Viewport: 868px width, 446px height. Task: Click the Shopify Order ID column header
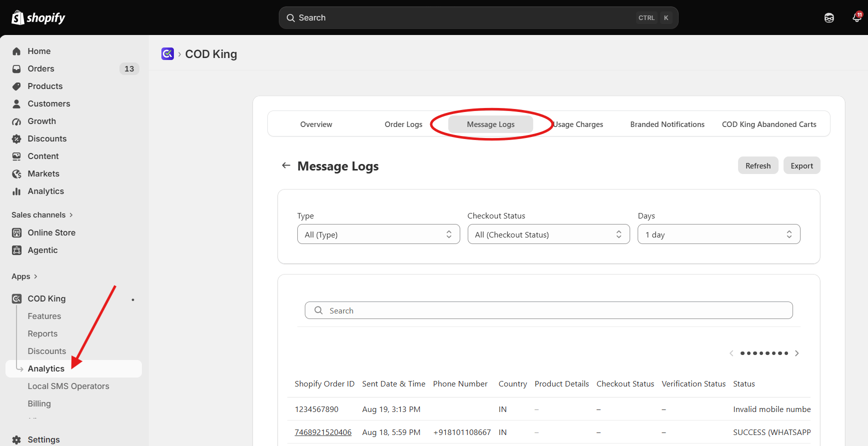(x=324, y=383)
